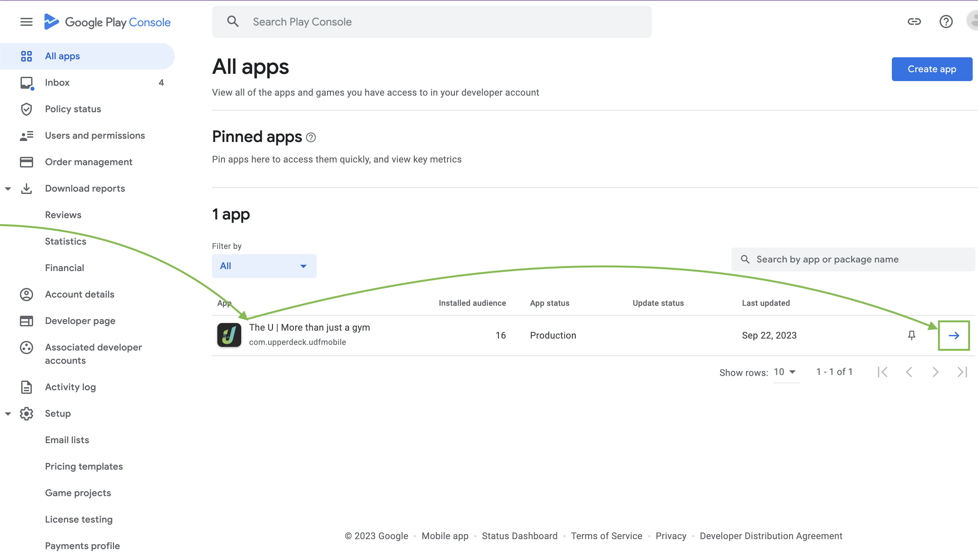Viewport: 978px width, 560px height.
Task: Focus the Search Play Console field
Action: pos(432,22)
